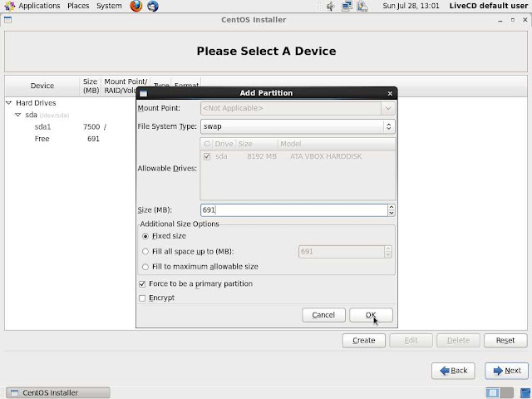Click the clipboard tray icon beside the clock
The width and height of the screenshot is (532, 399).
pyautogui.click(x=362, y=6)
